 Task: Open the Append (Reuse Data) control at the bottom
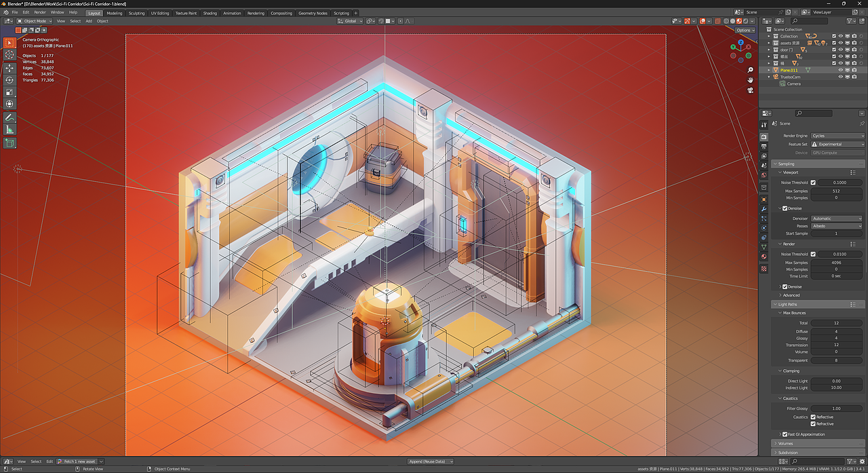(430, 461)
